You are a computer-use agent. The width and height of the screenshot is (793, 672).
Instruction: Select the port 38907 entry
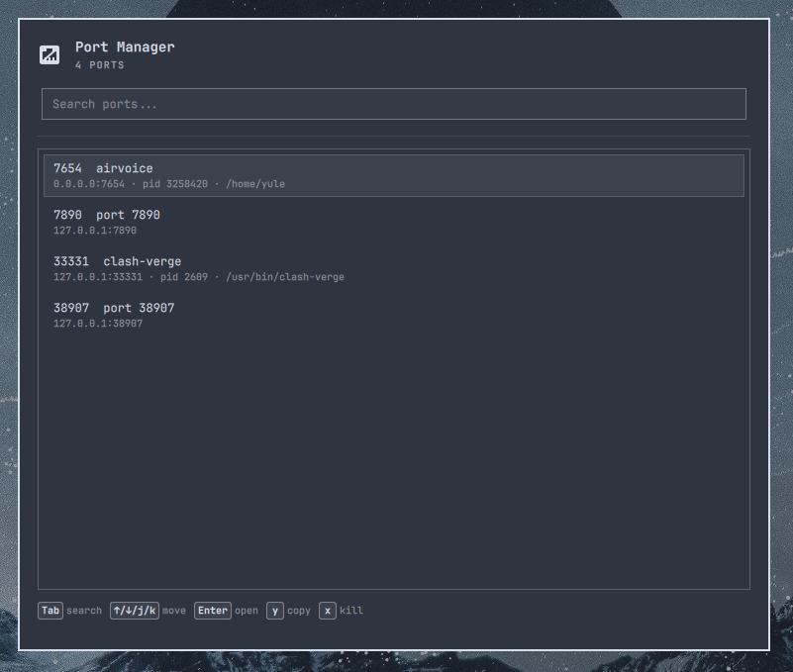click(393, 315)
